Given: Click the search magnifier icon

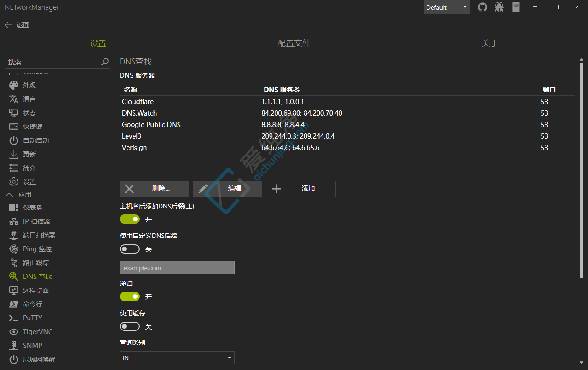Looking at the screenshot, I should [x=105, y=62].
